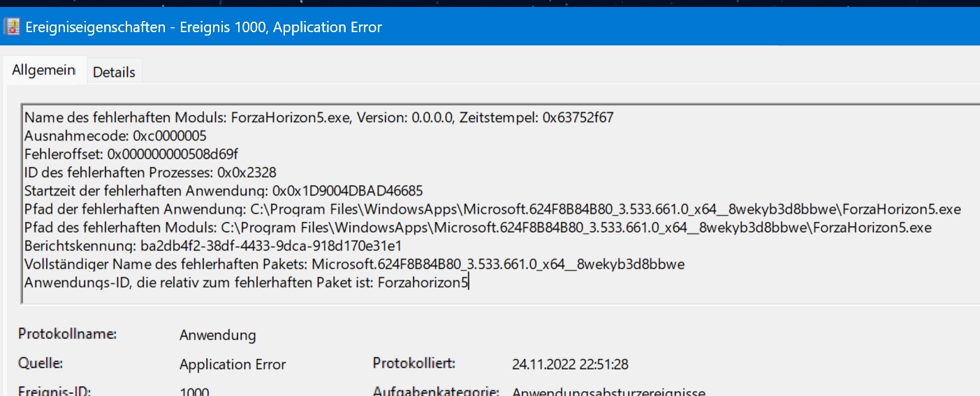Select the Allgemein tab
This screenshot has height=396, width=980.
[44, 71]
